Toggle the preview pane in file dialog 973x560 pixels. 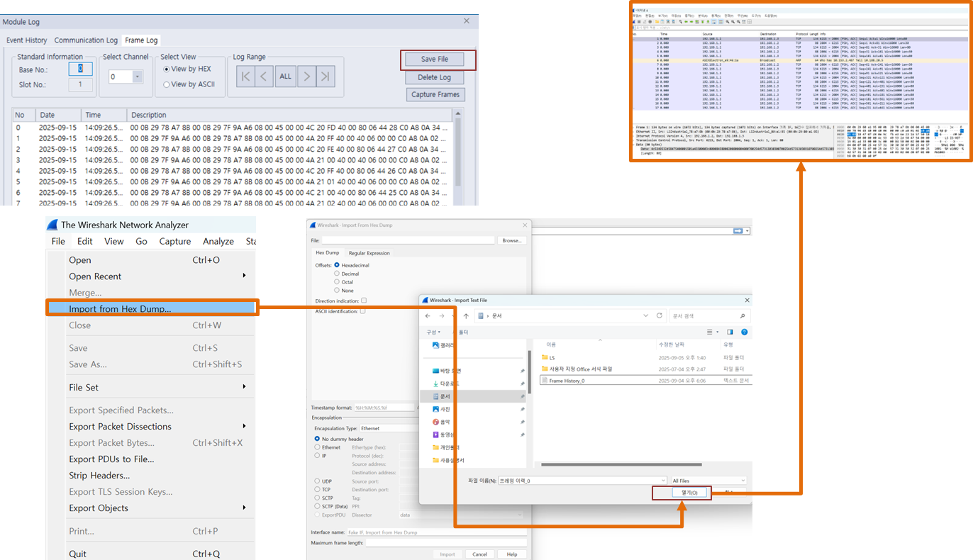pyautogui.click(x=730, y=332)
